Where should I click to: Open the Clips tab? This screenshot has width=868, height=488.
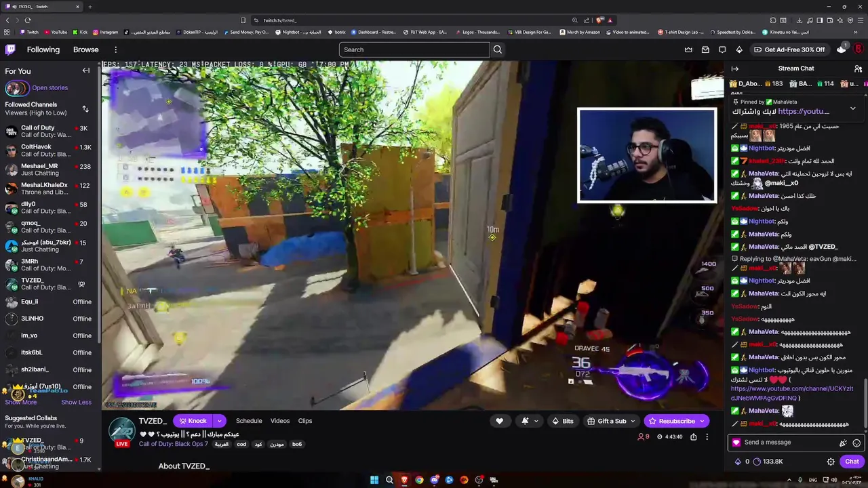[305, 421]
